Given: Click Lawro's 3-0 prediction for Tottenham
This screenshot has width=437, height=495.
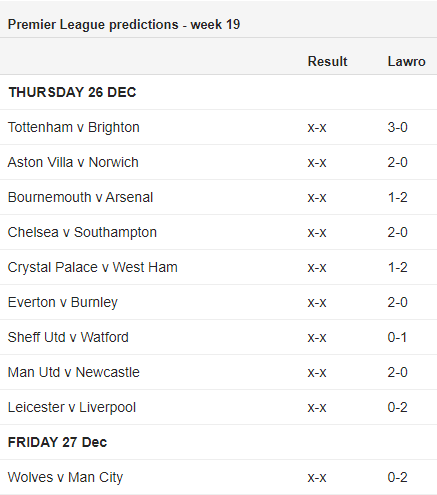Looking at the screenshot, I should point(397,127).
